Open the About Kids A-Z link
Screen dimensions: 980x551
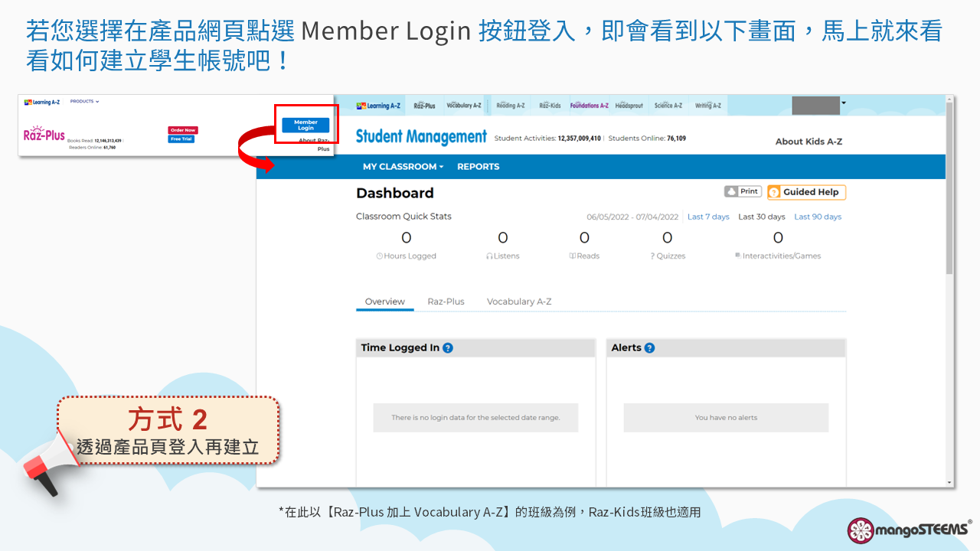pyautogui.click(x=808, y=142)
